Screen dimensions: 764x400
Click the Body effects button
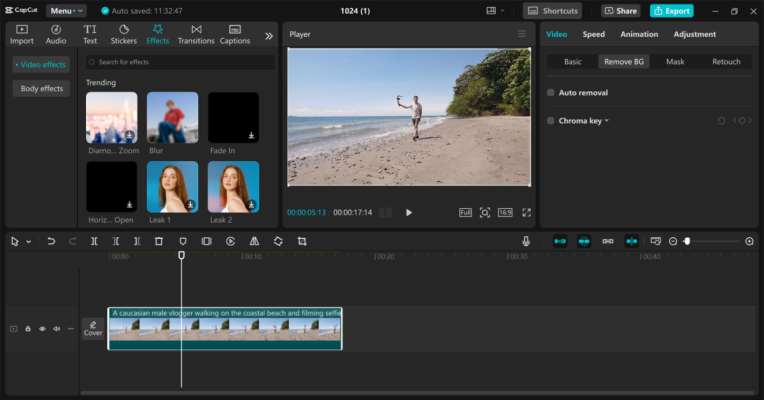click(41, 89)
